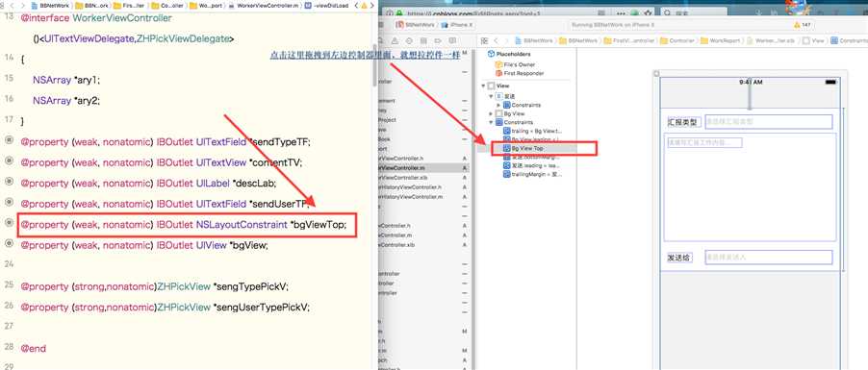
Task: Select the trailingMargin constraint row
Action: click(x=532, y=174)
